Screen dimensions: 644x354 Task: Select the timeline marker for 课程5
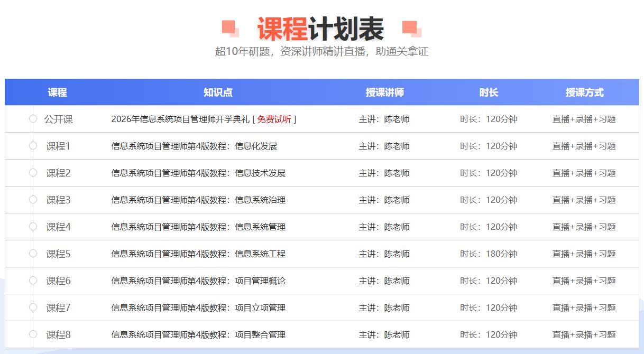click(x=33, y=254)
